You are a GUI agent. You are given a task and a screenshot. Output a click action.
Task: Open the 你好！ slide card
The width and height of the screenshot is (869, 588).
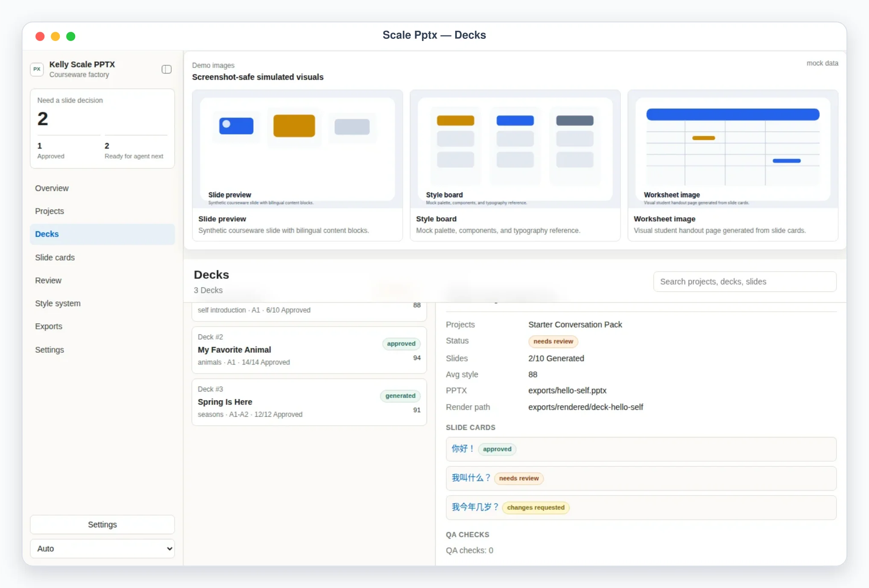tap(641, 449)
